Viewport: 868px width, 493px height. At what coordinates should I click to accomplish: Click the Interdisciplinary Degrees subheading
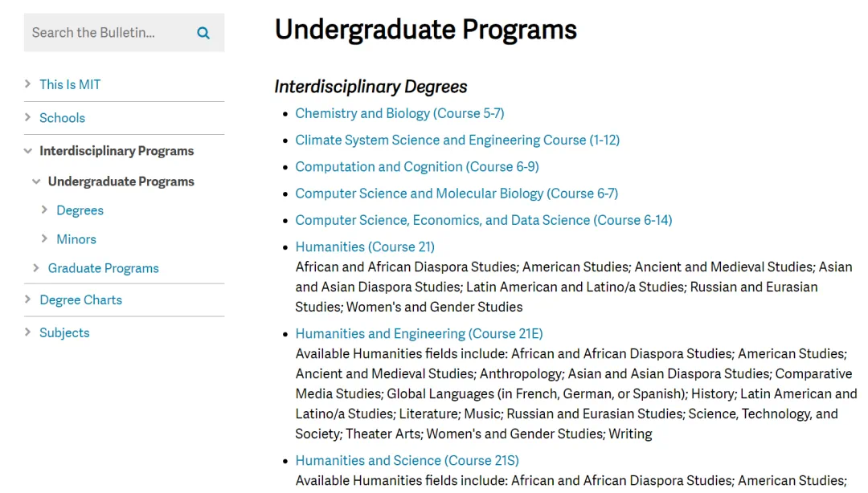371,87
